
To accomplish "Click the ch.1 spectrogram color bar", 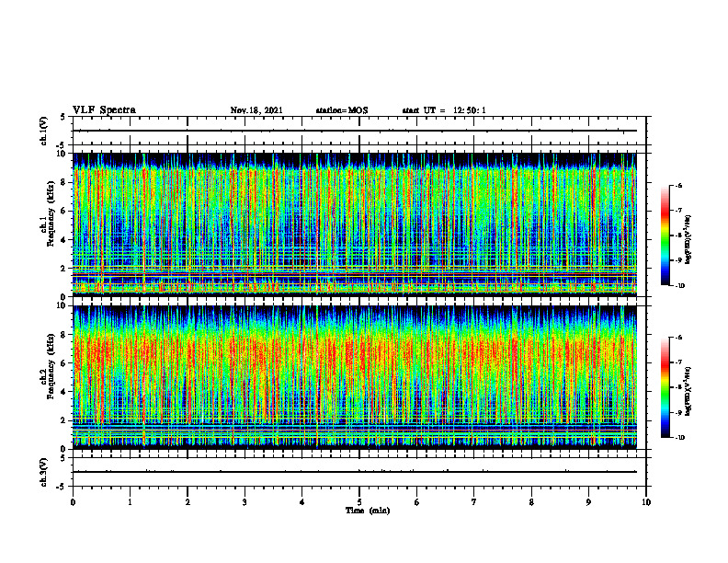I will 665,236.
